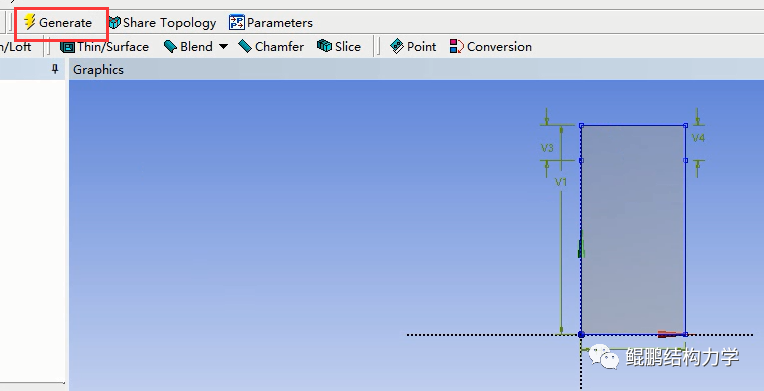This screenshot has width=764, height=391.
Task: Select the Thin/Surface tool
Action: click(104, 47)
